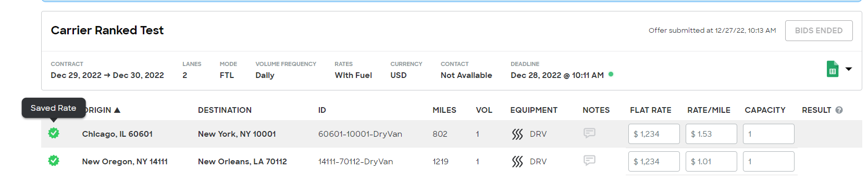Click DryVan equipment icon in Chicago row
Image resolution: width=868 pixels, height=196 pixels.
[517, 134]
